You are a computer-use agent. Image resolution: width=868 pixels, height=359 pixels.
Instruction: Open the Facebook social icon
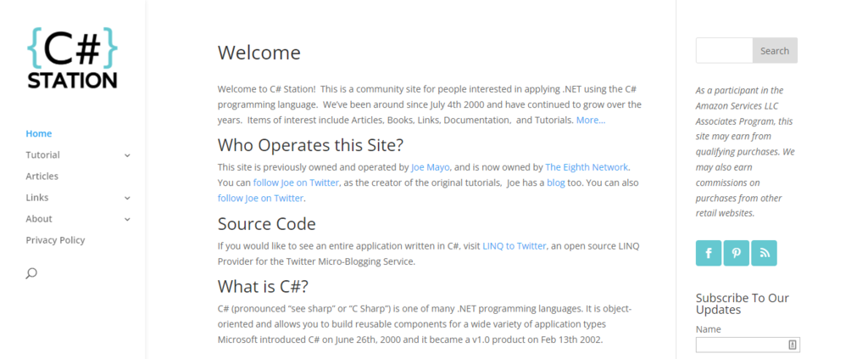click(709, 253)
